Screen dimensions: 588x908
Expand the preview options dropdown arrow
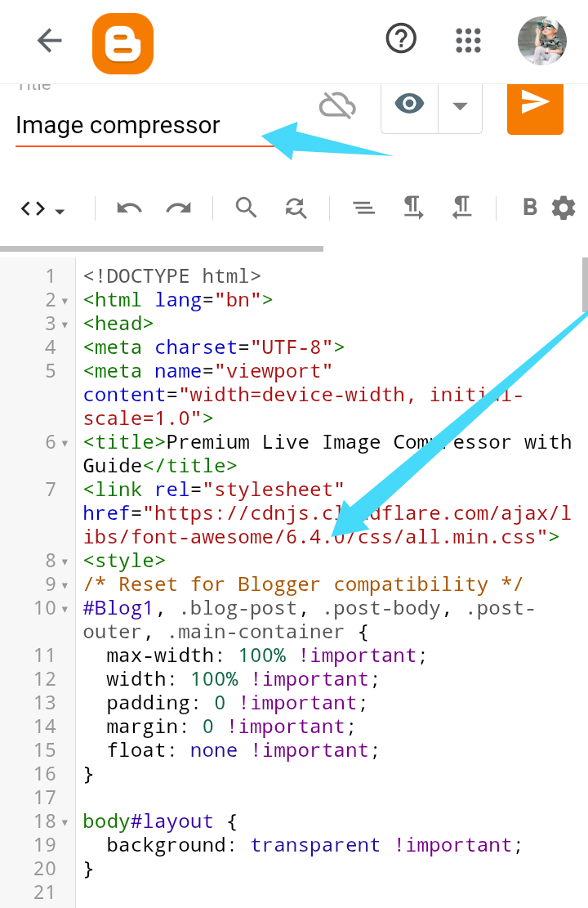click(460, 106)
